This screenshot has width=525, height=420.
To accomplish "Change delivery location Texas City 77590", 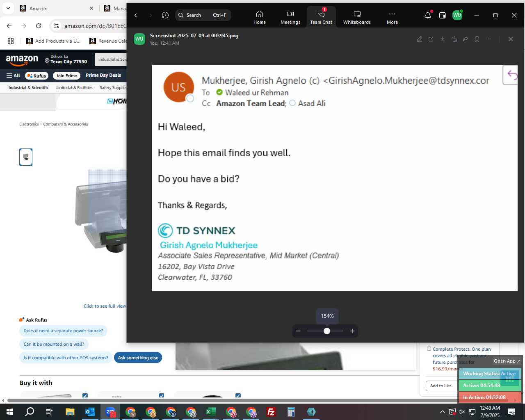I will tap(66, 59).
